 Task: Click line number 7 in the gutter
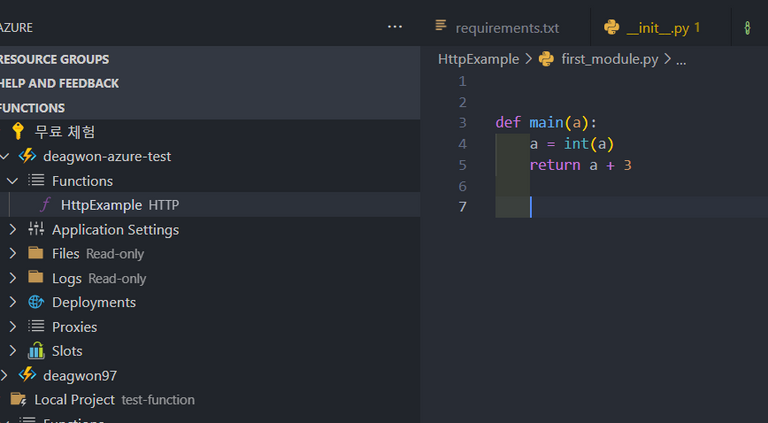tap(462, 207)
